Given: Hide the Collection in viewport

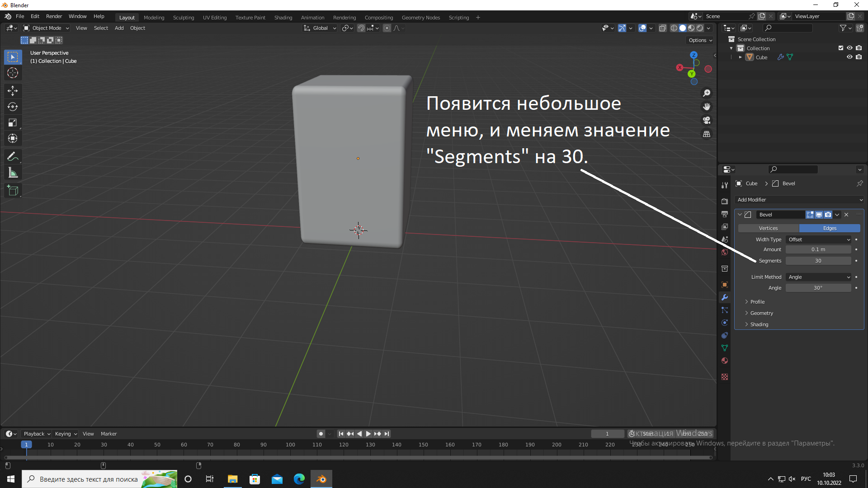Looking at the screenshot, I should coord(849,48).
